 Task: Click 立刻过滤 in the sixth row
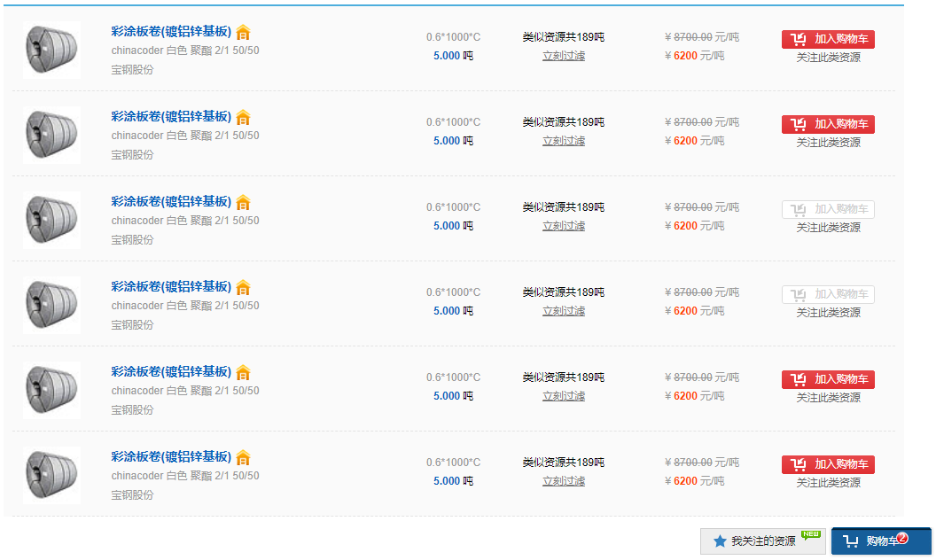tap(564, 481)
